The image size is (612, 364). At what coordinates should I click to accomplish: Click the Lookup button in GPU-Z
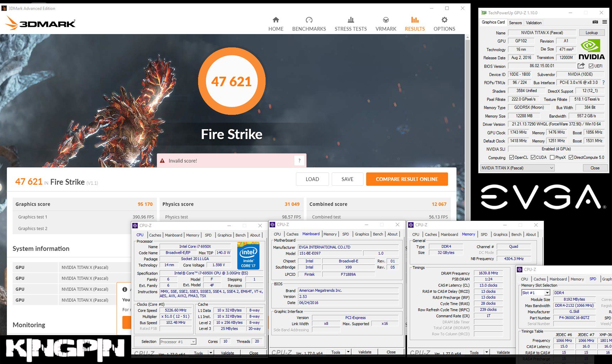(x=591, y=33)
